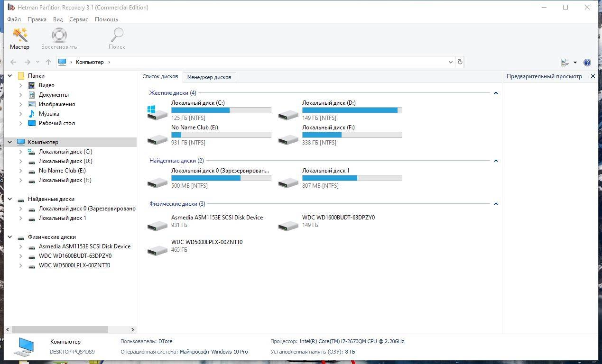Image resolution: width=602 pixels, height=364 pixels.
Task: Expand the Видео folder in tree
Action: coord(20,85)
